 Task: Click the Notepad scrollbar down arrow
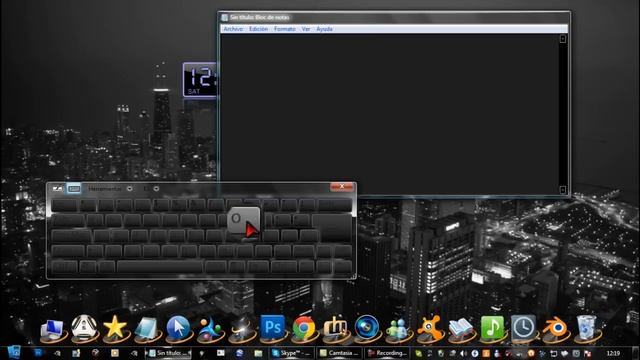tap(563, 190)
